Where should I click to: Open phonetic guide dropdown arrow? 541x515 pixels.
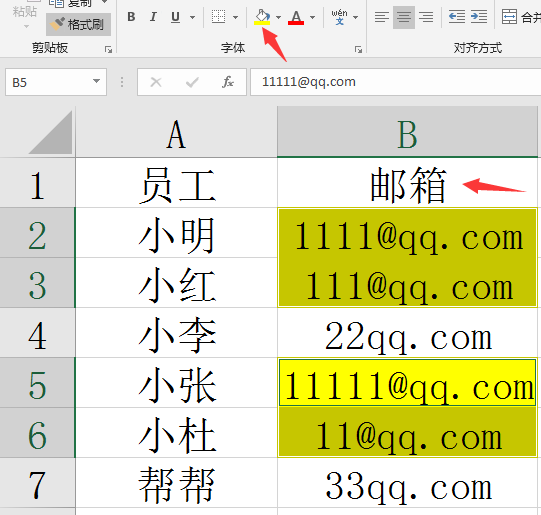pos(356,17)
